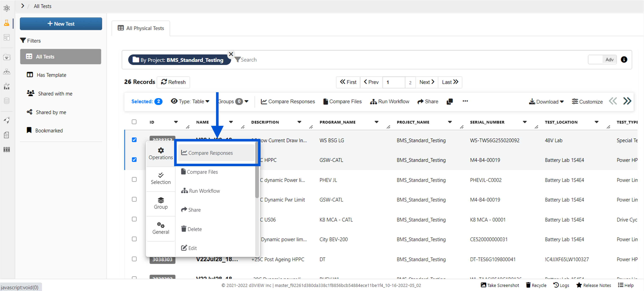644x291 pixels.
Task: Open the Group tab in popup
Action: (x=161, y=203)
